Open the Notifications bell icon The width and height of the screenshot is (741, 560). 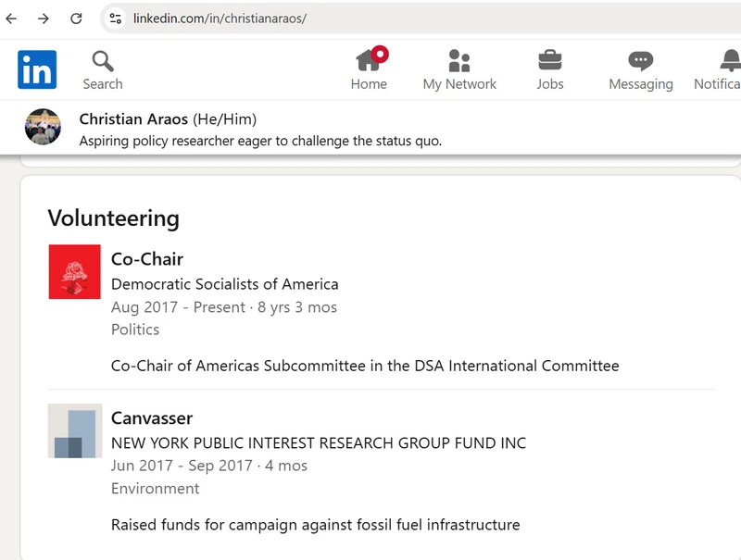tap(730, 61)
